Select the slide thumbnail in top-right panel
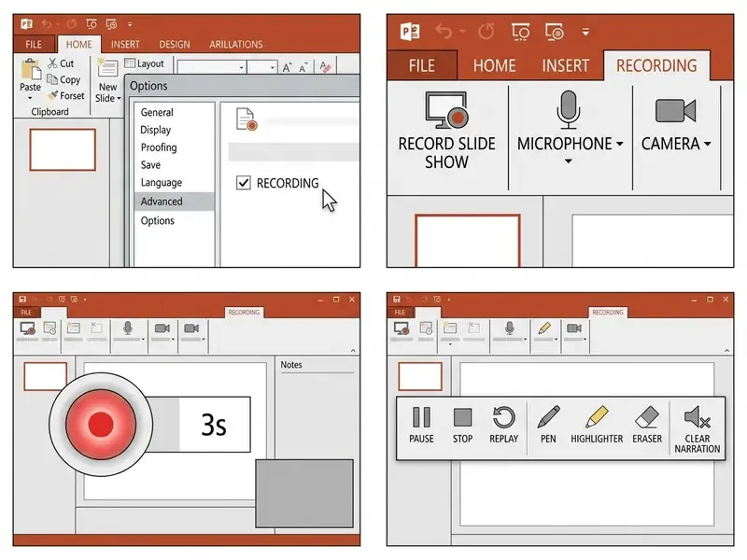The image size is (747, 560). click(x=468, y=241)
